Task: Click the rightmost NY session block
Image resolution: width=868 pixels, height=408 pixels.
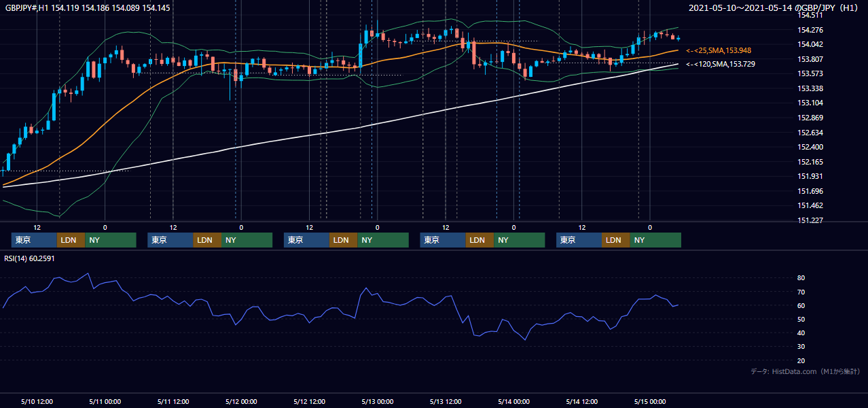Action: coord(655,240)
